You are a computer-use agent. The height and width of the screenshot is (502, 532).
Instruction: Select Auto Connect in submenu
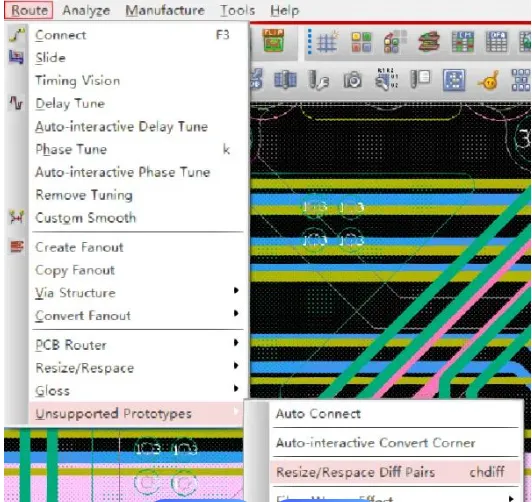(395, 414)
